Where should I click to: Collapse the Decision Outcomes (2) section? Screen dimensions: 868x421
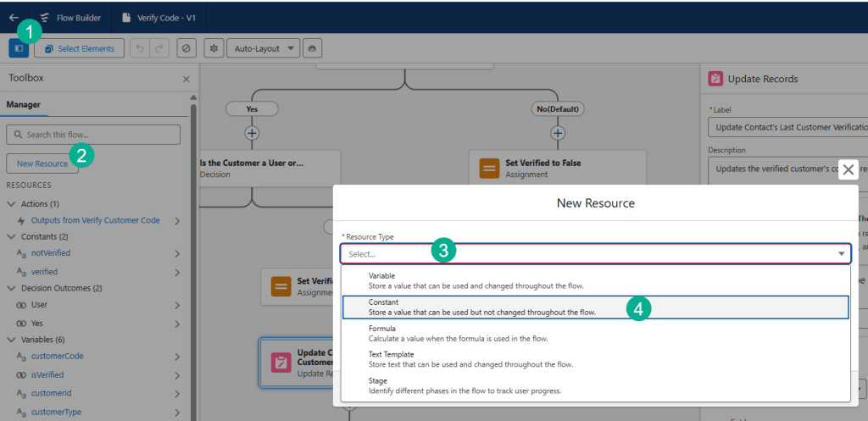click(x=12, y=288)
